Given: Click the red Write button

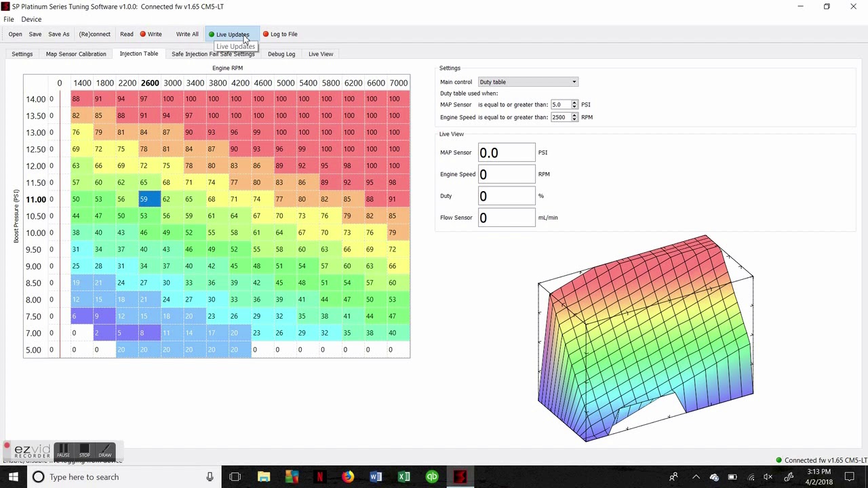Looking at the screenshot, I should point(151,34).
